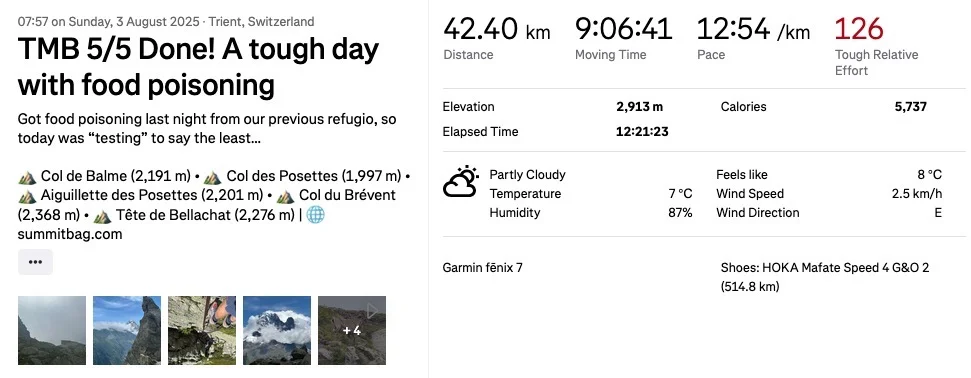This screenshot has height=378, width=971.
Task: Click the 126 Relative Effort score
Action: pos(859,29)
